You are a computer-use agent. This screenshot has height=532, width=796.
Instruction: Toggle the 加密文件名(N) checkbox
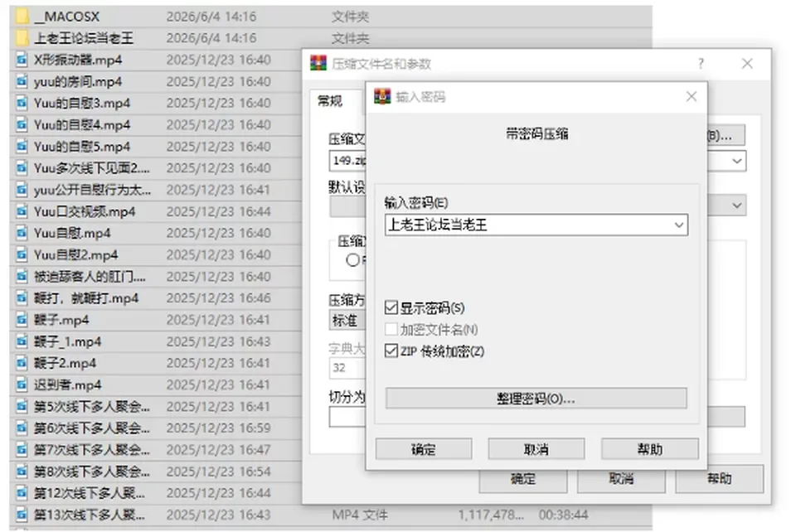[x=391, y=330]
